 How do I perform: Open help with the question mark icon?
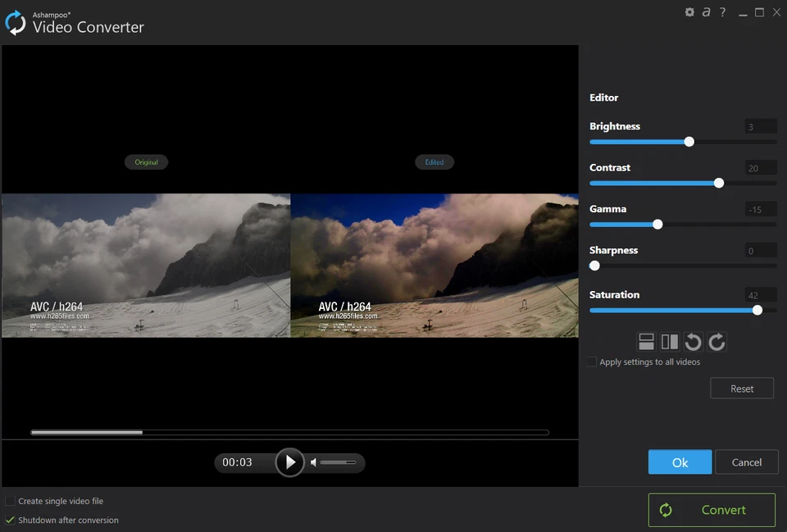(x=722, y=11)
